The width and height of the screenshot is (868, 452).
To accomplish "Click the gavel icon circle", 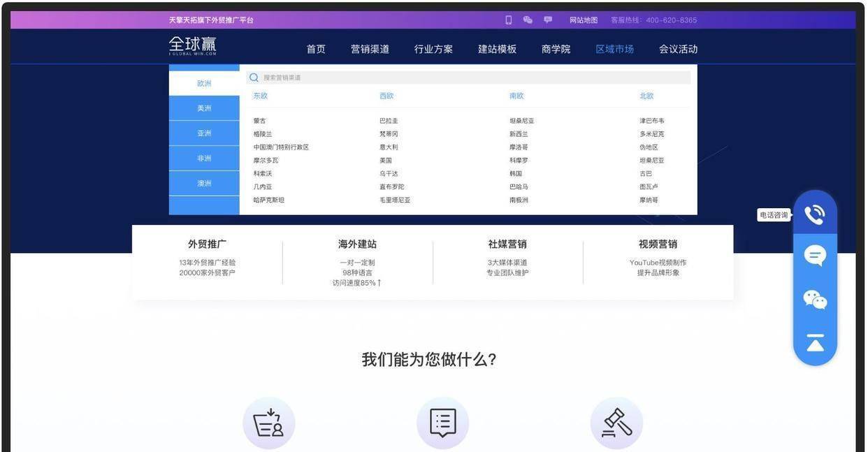I will point(616,423).
